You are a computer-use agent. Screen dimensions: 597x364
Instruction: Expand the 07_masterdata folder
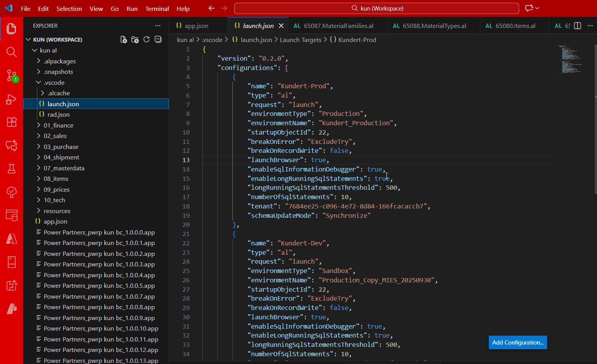click(39, 168)
